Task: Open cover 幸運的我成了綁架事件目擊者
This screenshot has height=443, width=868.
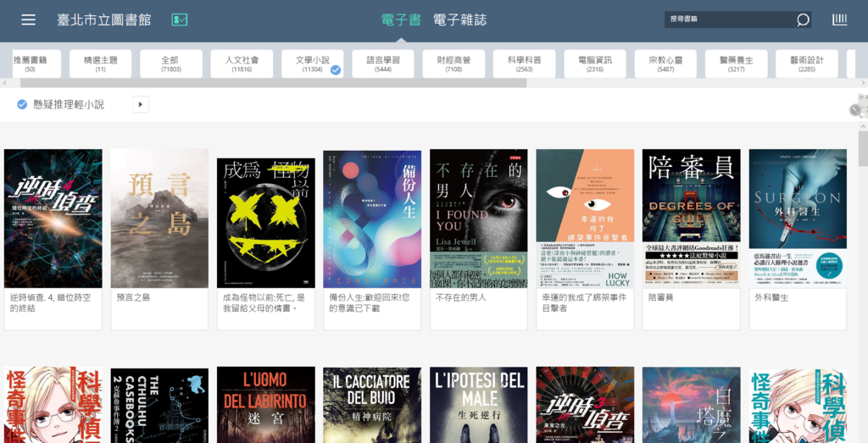Action: [x=585, y=219]
